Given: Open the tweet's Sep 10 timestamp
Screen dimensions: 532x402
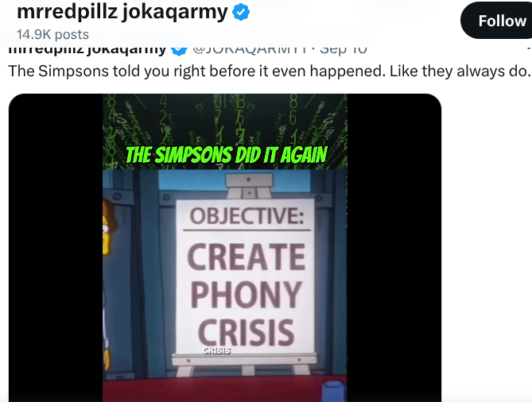Looking at the screenshot, I should coord(344,50).
